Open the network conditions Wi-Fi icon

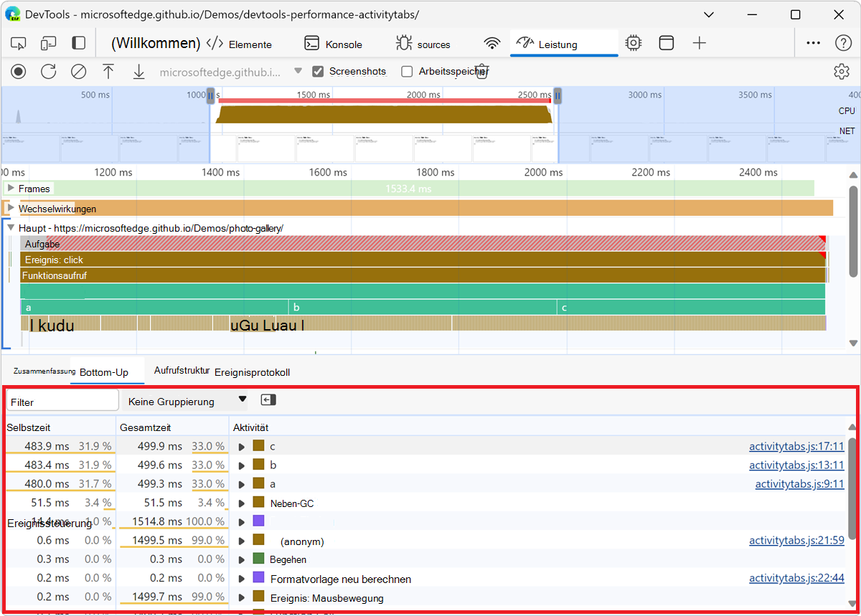tap(491, 44)
